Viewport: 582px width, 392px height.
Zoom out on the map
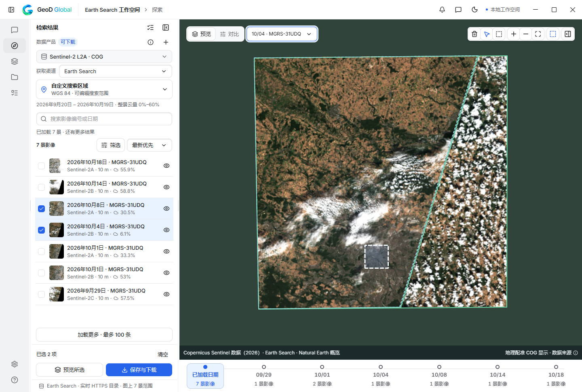pos(525,34)
